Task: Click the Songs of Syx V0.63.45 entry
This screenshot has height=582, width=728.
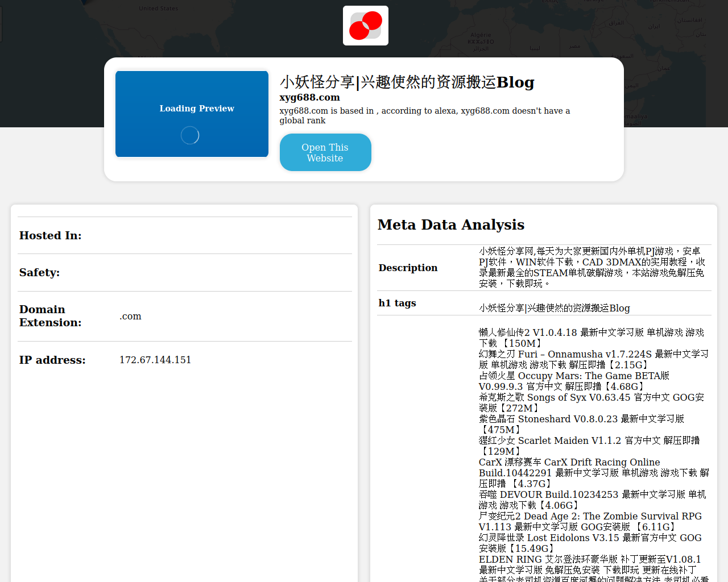Action: (591, 402)
